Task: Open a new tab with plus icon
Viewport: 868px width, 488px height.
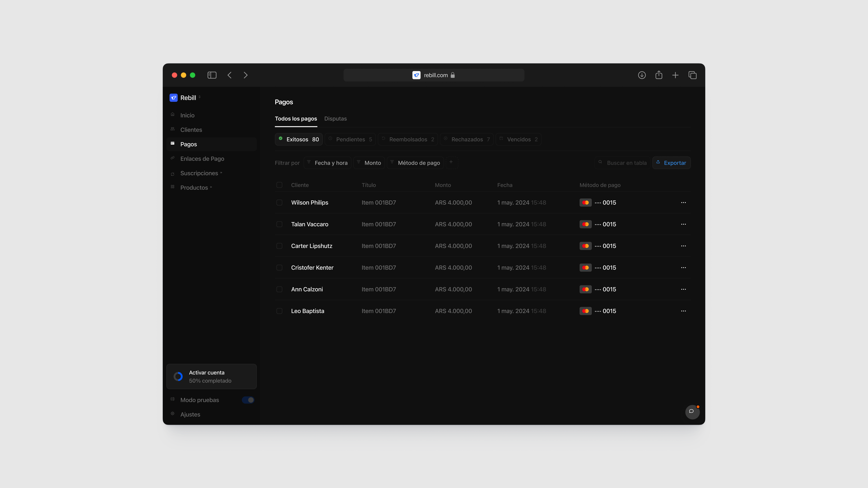Action: point(675,75)
